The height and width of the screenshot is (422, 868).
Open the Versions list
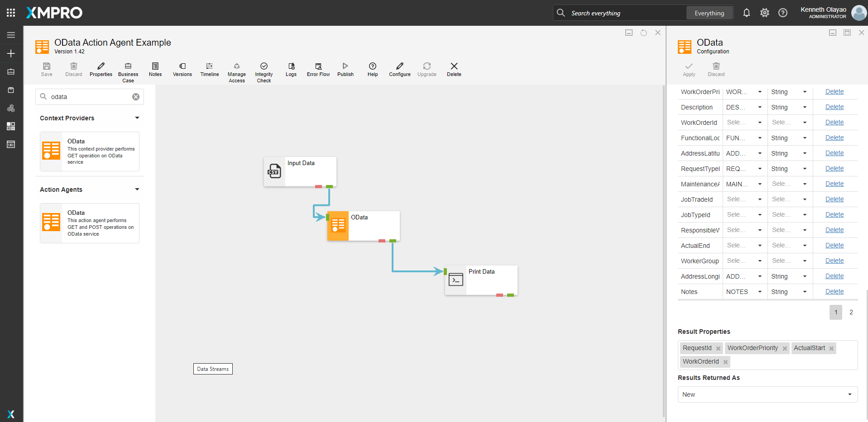(182, 69)
